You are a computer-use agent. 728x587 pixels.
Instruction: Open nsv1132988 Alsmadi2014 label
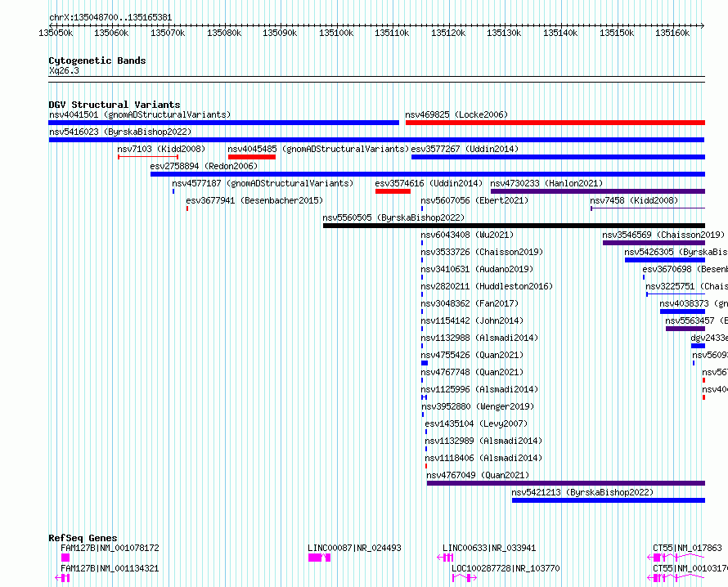click(479, 338)
